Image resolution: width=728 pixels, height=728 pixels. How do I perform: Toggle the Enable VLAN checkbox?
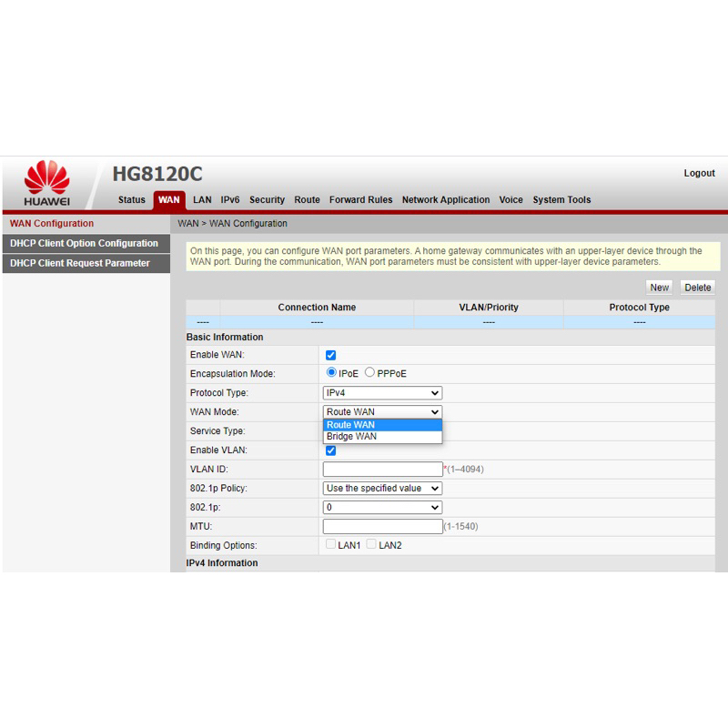coord(331,450)
